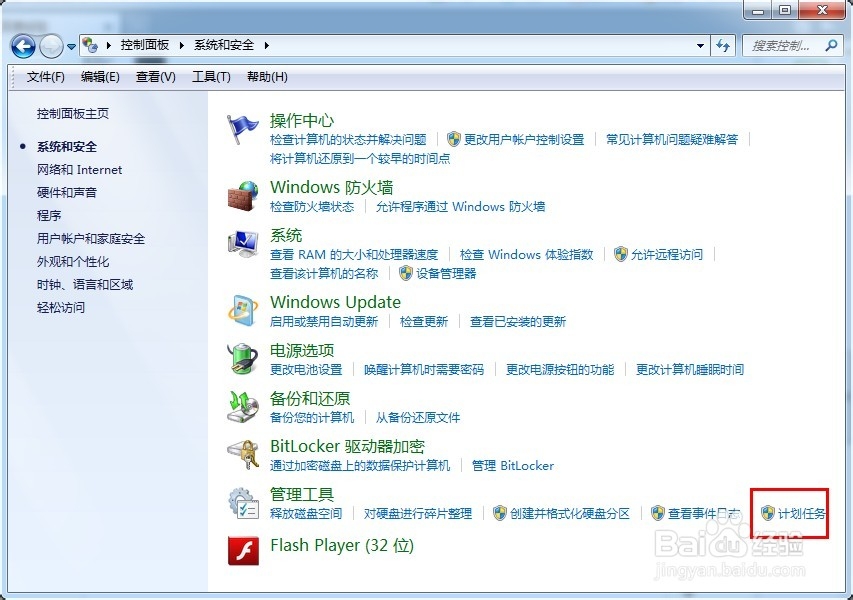Open 从备份还原文件 link
Screen dimensions: 853x600
click(418, 418)
